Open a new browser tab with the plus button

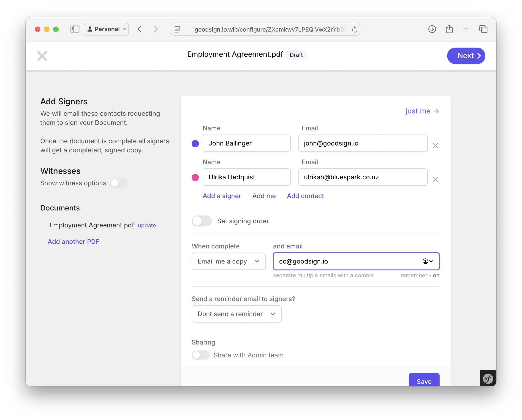tap(466, 29)
